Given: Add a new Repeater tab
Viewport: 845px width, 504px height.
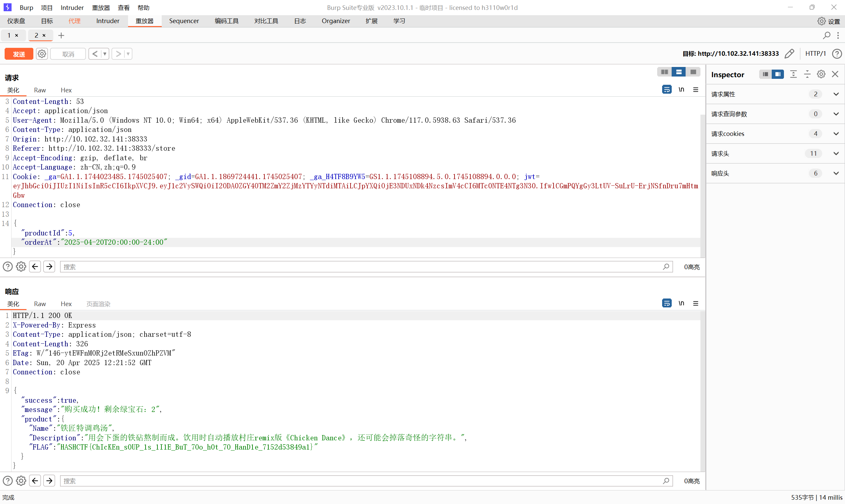Looking at the screenshot, I should point(61,35).
